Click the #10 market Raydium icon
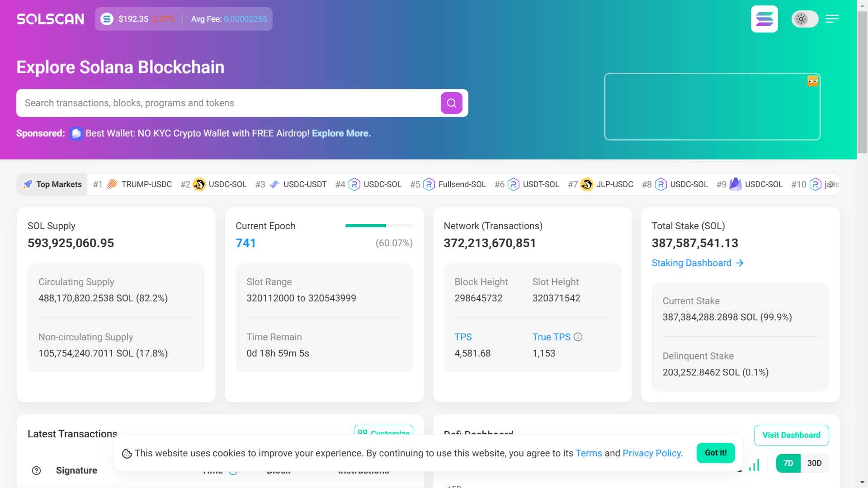Screen dimensions: 868x488 tap(815, 184)
